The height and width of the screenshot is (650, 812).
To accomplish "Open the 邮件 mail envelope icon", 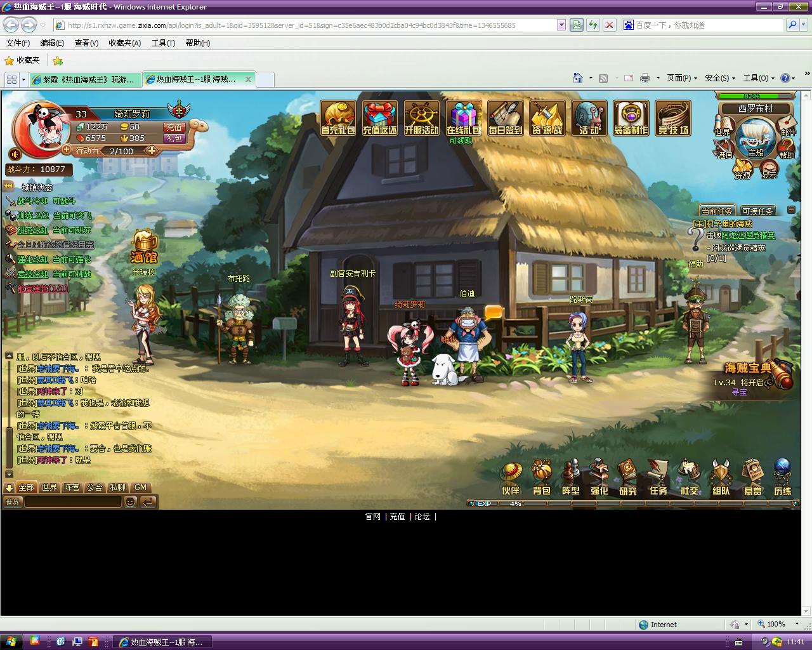I will [788, 126].
